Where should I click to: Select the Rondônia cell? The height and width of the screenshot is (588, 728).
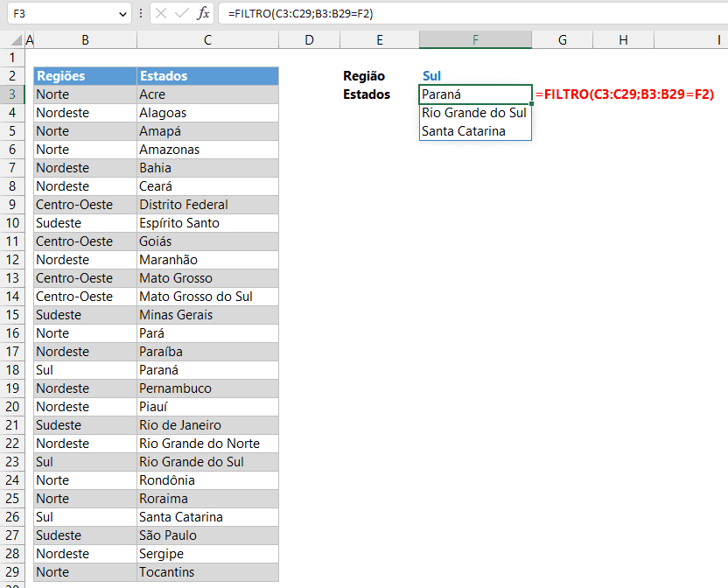207,480
